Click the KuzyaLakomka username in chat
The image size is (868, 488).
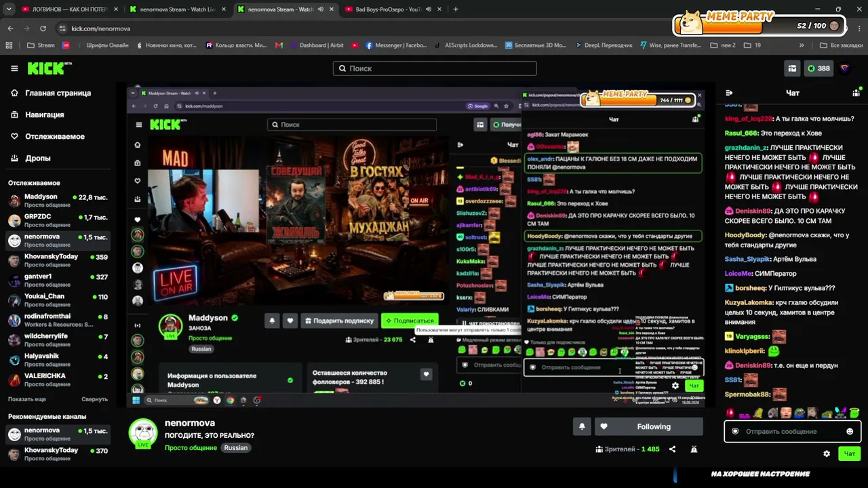point(749,302)
